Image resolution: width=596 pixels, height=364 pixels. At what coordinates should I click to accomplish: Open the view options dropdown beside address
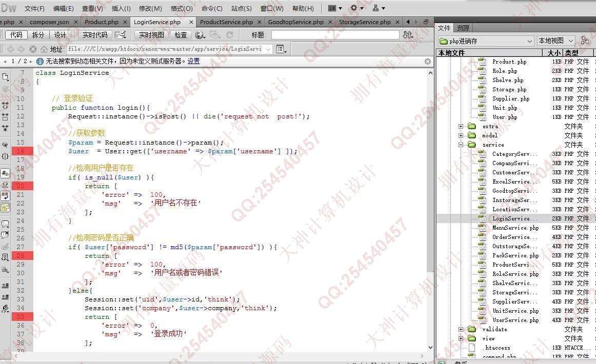coord(281,49)
